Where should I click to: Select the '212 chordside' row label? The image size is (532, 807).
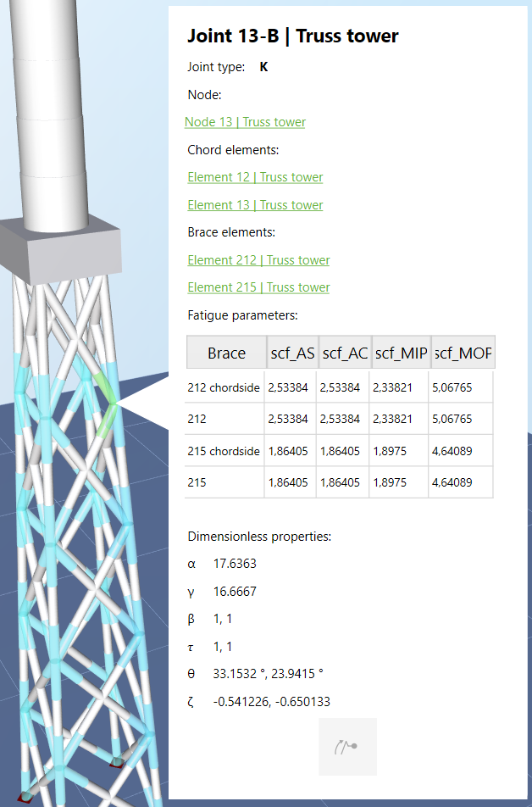click(x=224, y=387)
